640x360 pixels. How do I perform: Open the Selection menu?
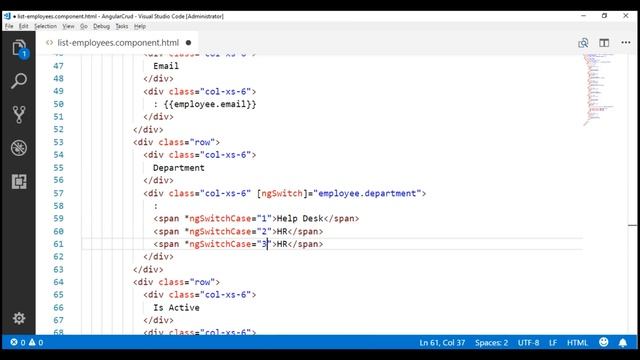(x=45, y=26)
